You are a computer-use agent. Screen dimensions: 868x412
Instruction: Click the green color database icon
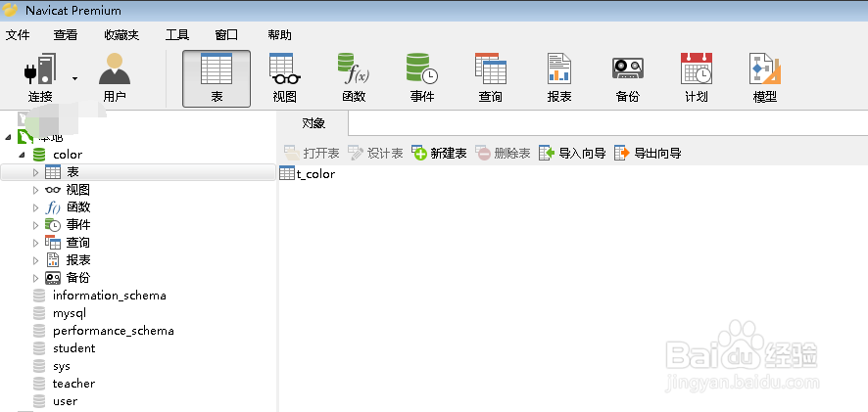tap(39, 155)
